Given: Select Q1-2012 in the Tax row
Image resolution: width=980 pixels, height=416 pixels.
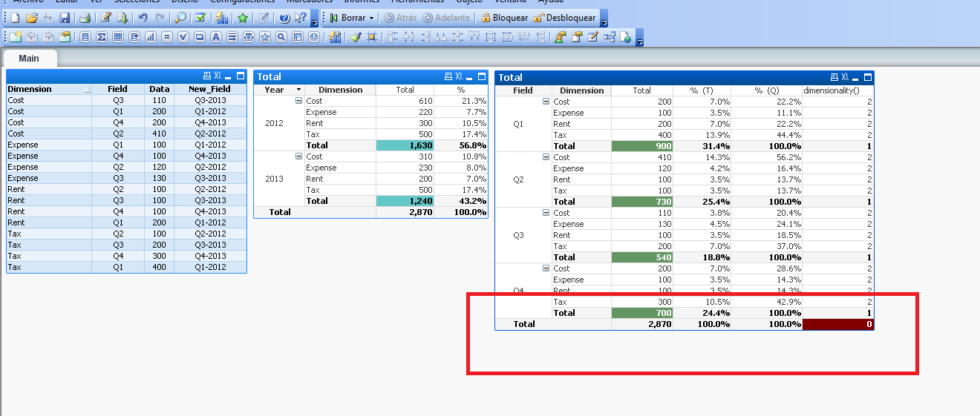Looking at the screenshot, I should [209, 267].
